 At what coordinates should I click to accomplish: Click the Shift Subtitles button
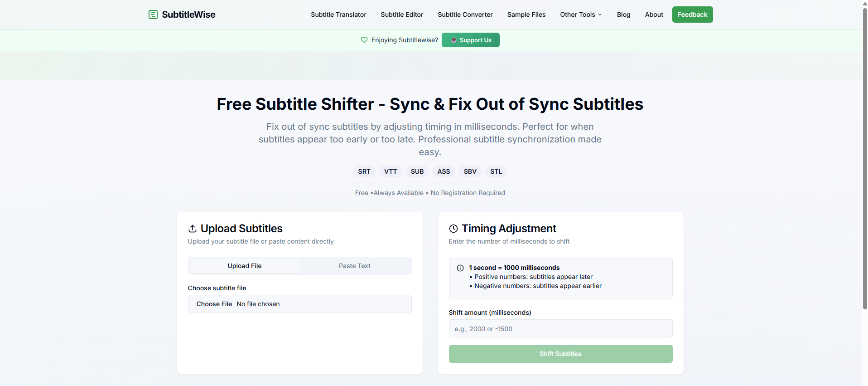point(560,354)
